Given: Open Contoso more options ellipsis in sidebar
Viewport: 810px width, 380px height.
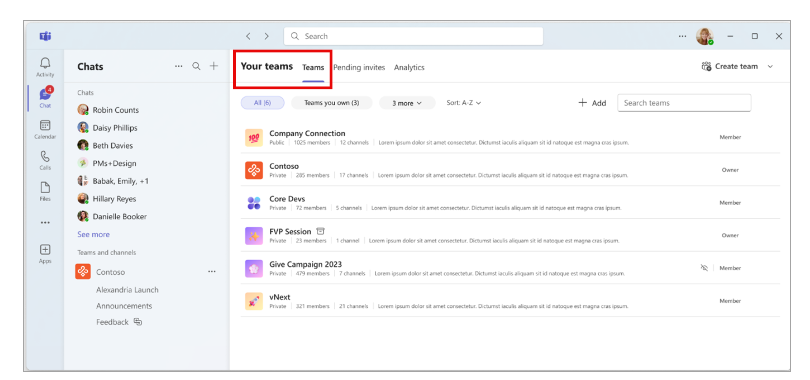Looking at the screenshot, I should (212, 272).
